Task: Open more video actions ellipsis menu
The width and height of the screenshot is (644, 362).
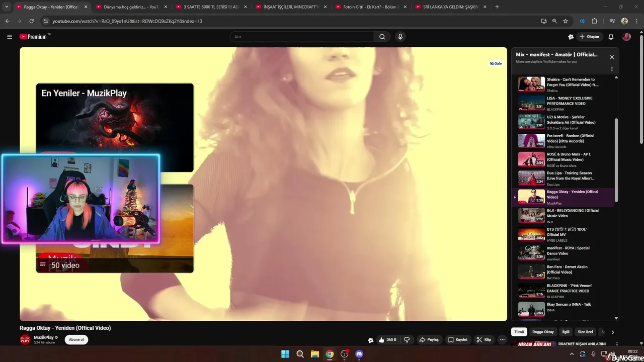Action: point(502,340)
